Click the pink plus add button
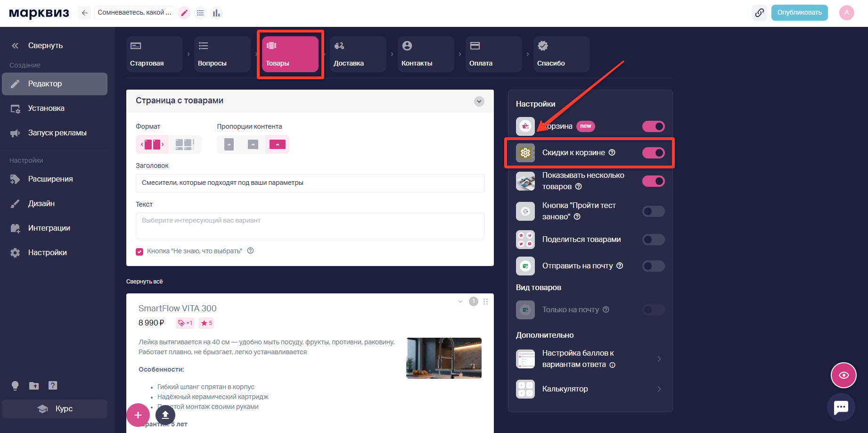The image size is (868, 433). (138, 415)
